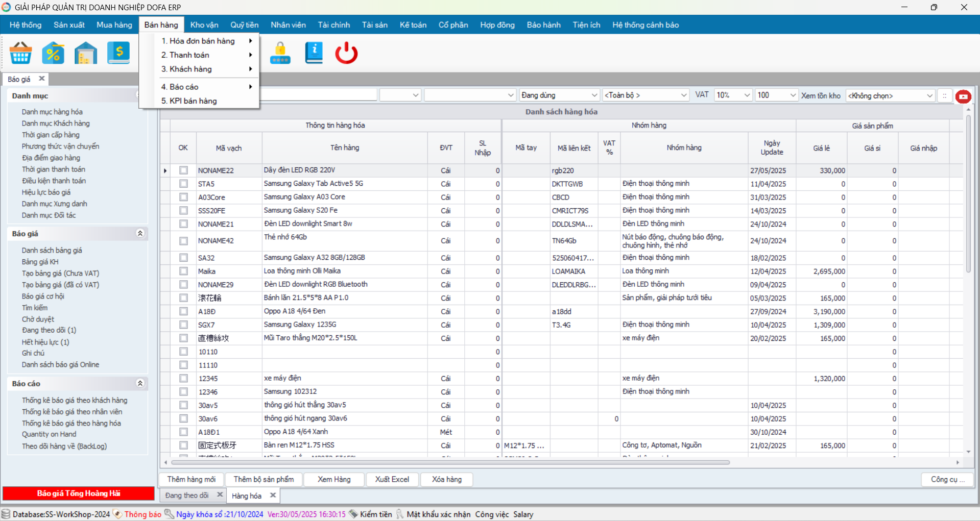Open the blue info book icon

pyautogui.click(x=314, y=53)
